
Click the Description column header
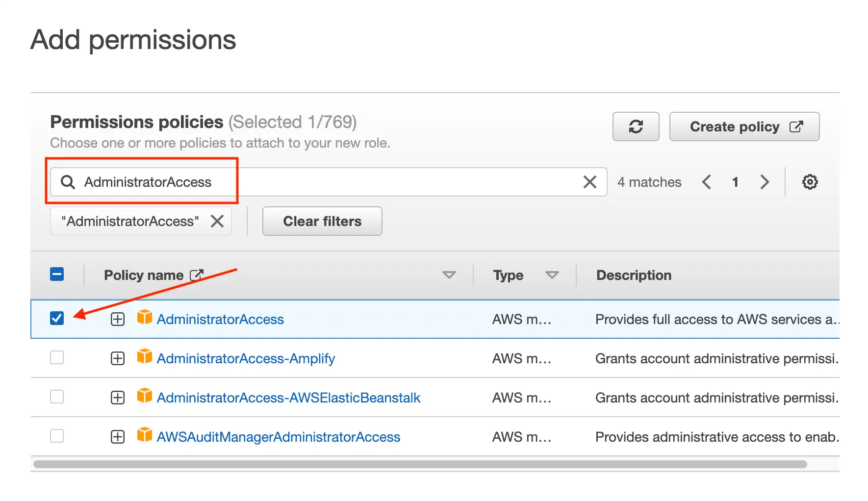click(x=634, y=275)
